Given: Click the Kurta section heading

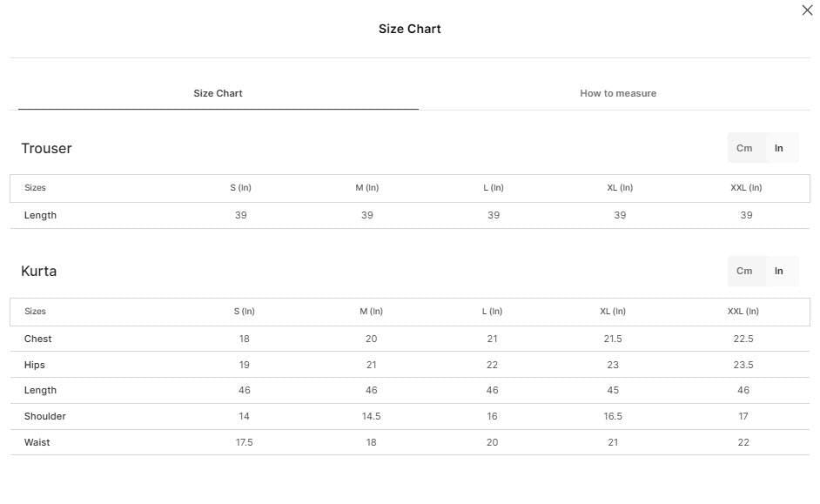Looking at the screenshot, I should [38, 271].
